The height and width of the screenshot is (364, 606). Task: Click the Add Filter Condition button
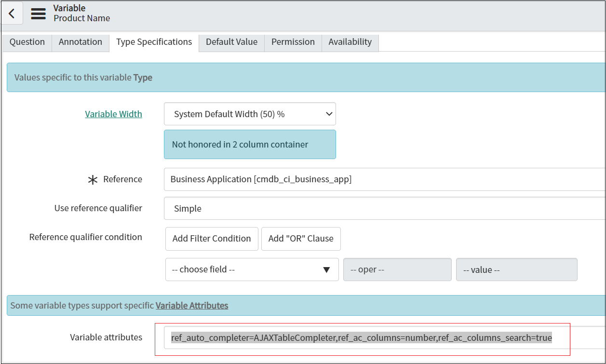(x=211, y=239)
